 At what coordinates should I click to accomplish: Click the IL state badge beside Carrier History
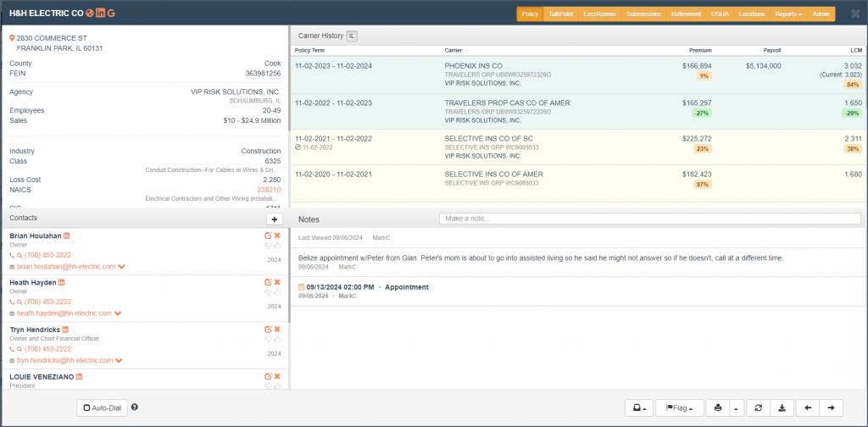(352, 36)
